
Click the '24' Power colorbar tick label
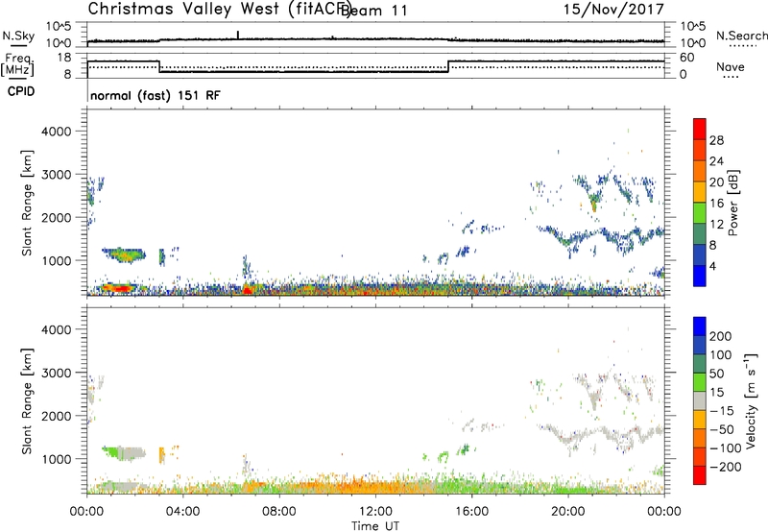(716, 161)
